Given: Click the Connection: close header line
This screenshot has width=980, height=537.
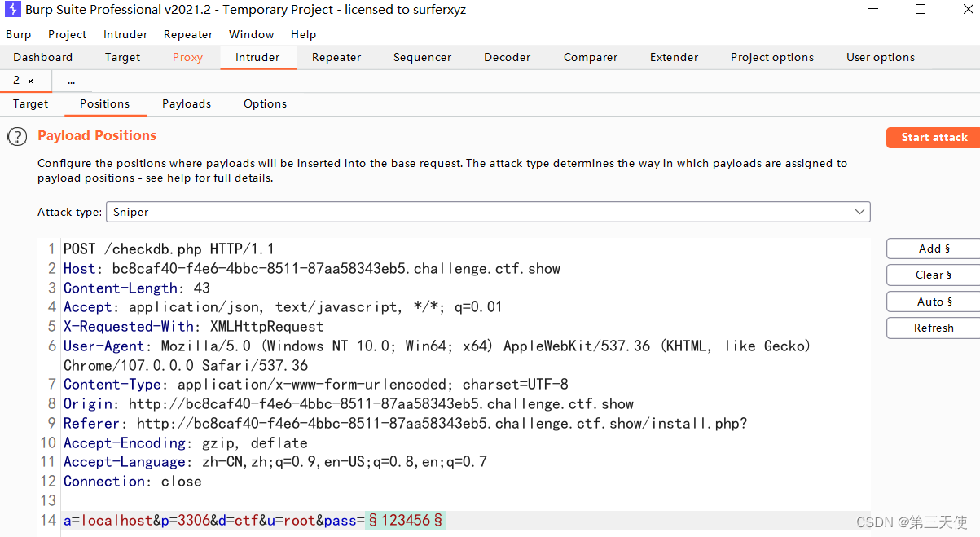Looking at the screenshot, I should pos(133,482).
